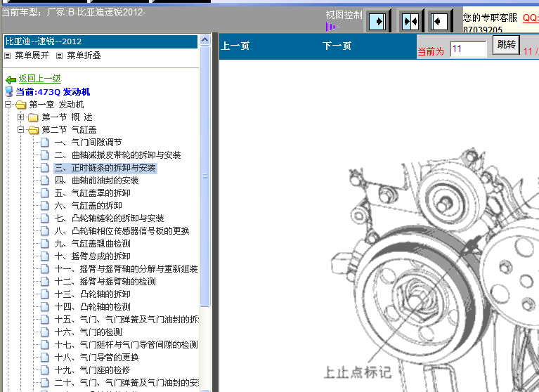The width and height of the screenshot is (539, 392).
Task: Select 三、正时链条的拆卸与安装
Action: [105, 168]
